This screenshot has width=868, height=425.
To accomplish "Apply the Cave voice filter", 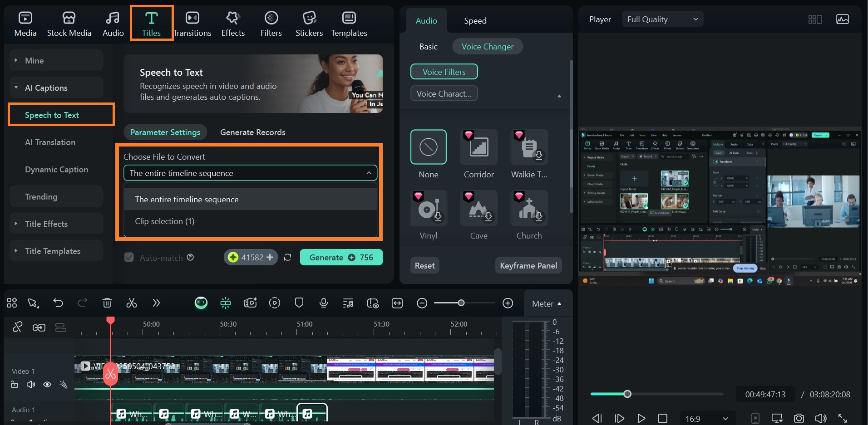I will click(x=479, y=208).
